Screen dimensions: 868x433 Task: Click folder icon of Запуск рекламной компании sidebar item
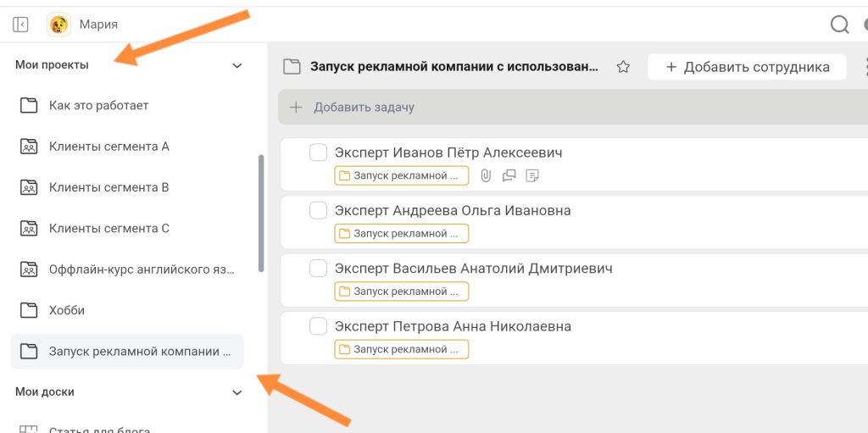pos(29,351)
